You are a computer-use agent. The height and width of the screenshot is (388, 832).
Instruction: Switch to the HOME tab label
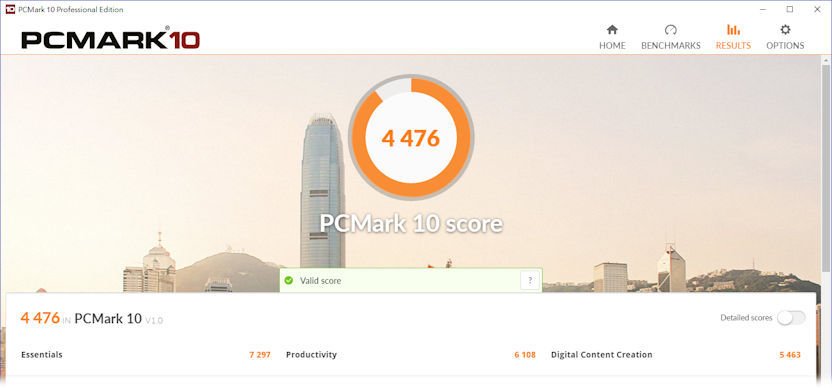[612, 46]
